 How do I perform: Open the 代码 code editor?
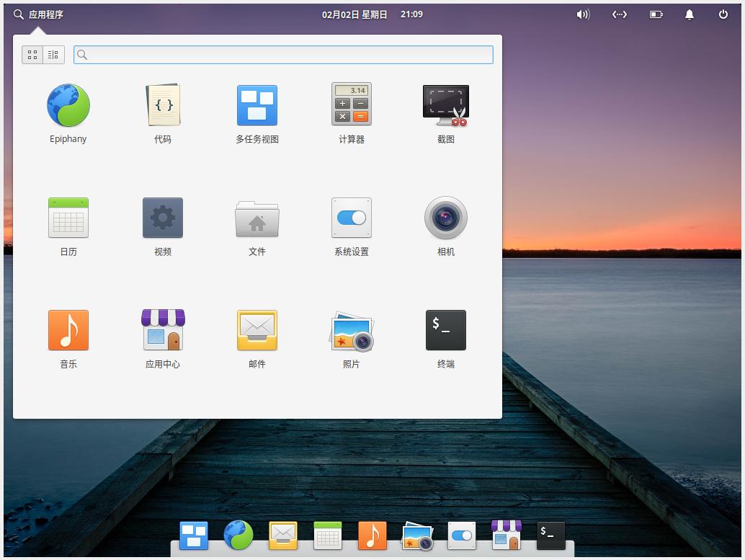[x=162, y=105]
